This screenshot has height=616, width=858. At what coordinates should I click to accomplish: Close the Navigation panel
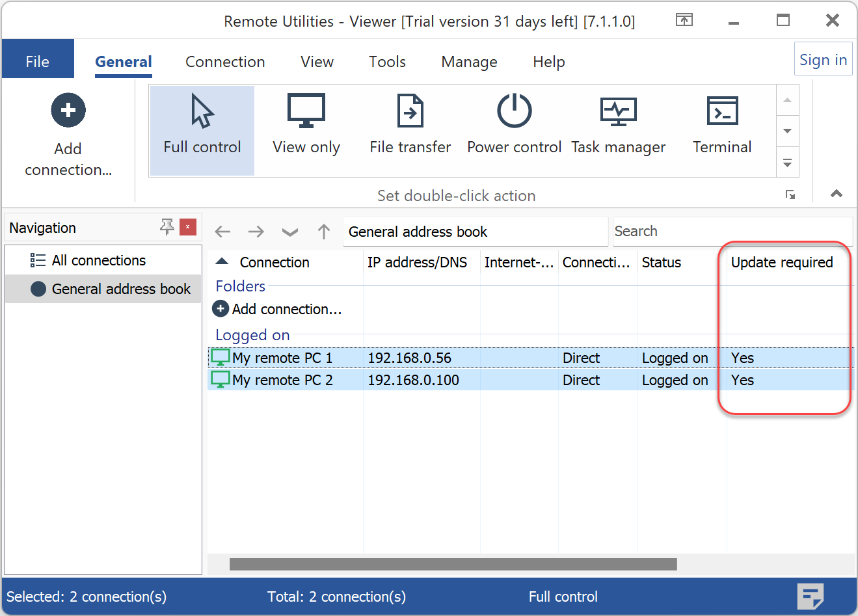[x=187, y=227]
